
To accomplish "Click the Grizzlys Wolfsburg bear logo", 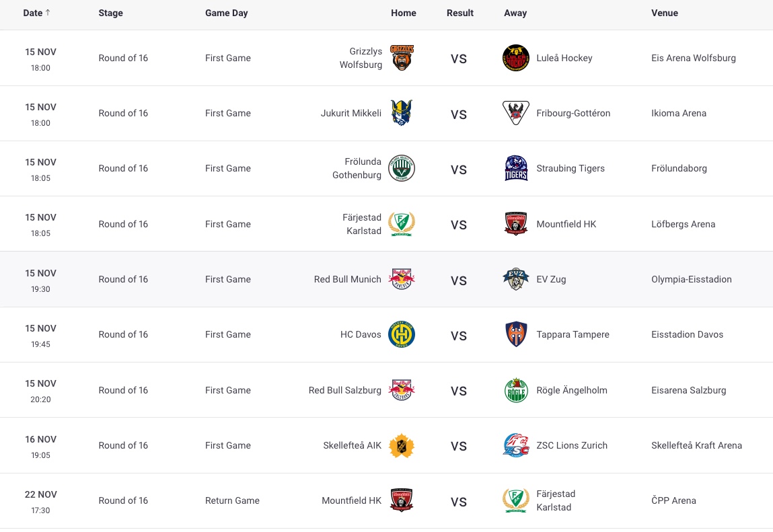I will pyautogui.click(x=402, y=58).
